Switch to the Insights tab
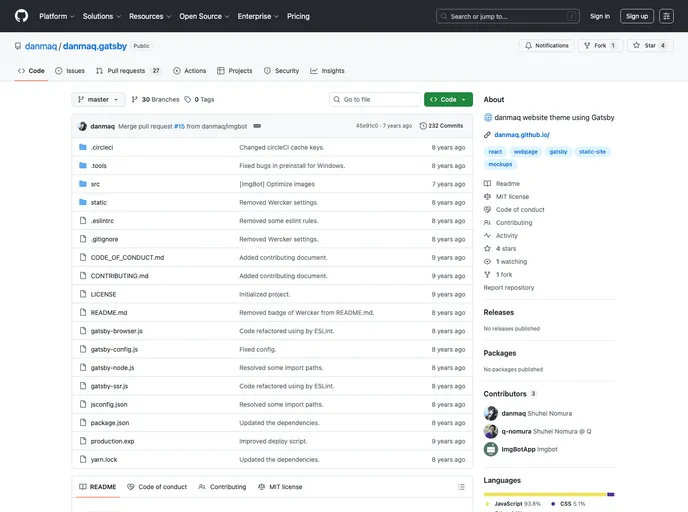Image resolution: width=688 pixels, height=512 pixels. (327, 71)
